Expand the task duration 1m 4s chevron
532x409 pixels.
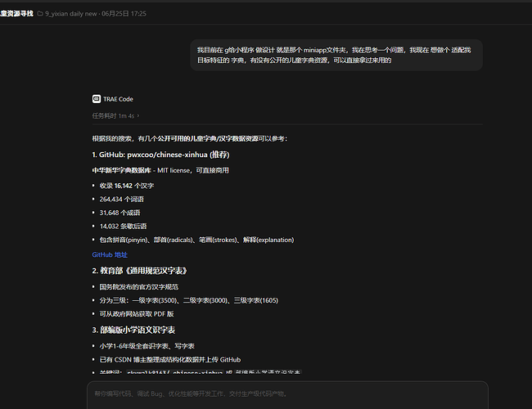click(x=138, y=115)
